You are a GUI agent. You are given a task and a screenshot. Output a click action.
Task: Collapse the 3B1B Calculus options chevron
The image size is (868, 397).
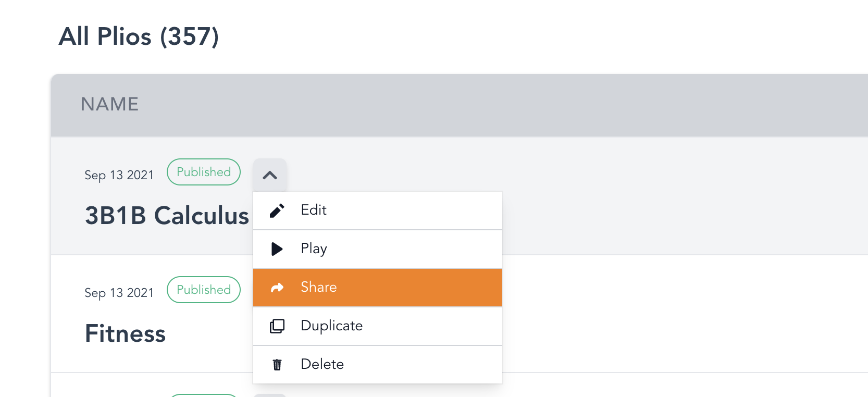point(270,176)
